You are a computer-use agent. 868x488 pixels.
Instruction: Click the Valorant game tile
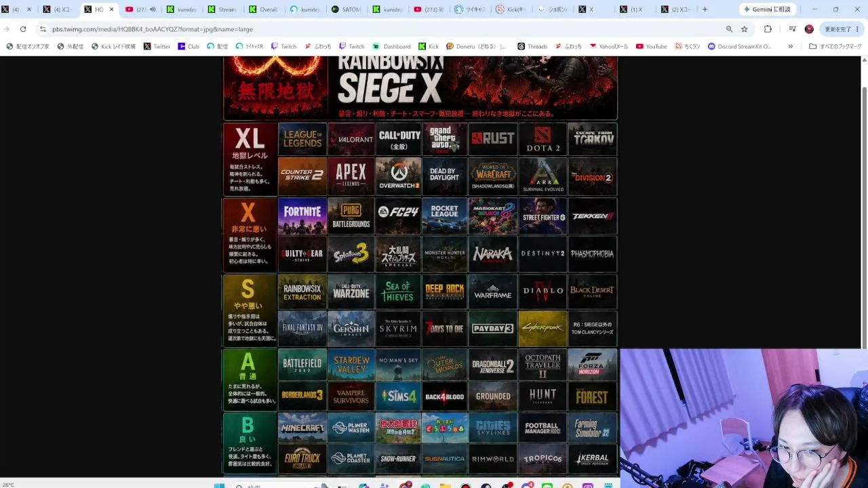pyautogui.click(x=351, y=139)
